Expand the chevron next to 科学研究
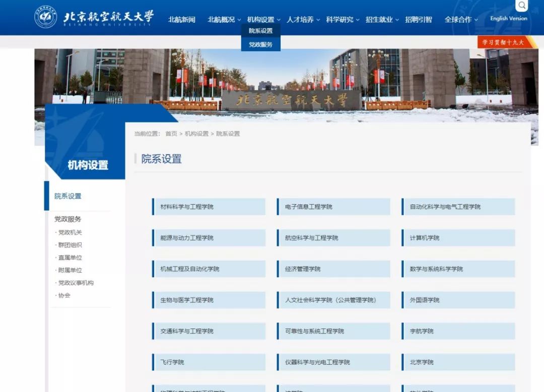This screenshot has height=392, width=544. click(x=358, y=20)
